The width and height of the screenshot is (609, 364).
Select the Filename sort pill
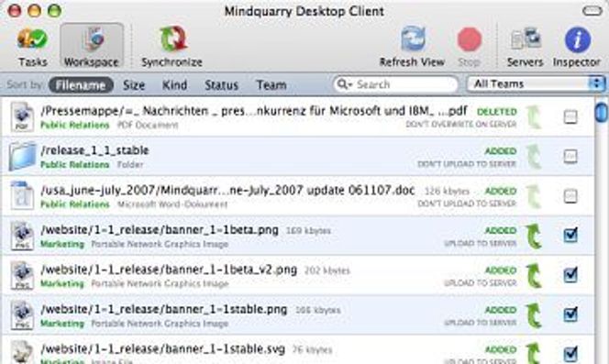[81, 85]
